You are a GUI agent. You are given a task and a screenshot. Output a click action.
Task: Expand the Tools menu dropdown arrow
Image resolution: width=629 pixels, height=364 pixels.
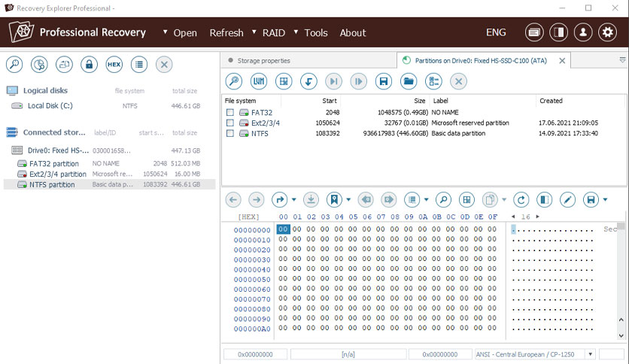pos(296,32)
